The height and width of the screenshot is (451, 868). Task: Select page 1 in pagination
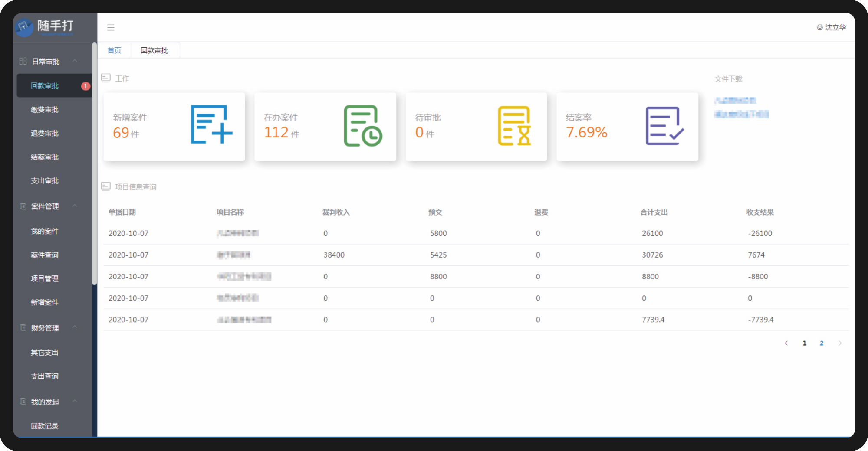pyautogui.click(x=804, y=343)
